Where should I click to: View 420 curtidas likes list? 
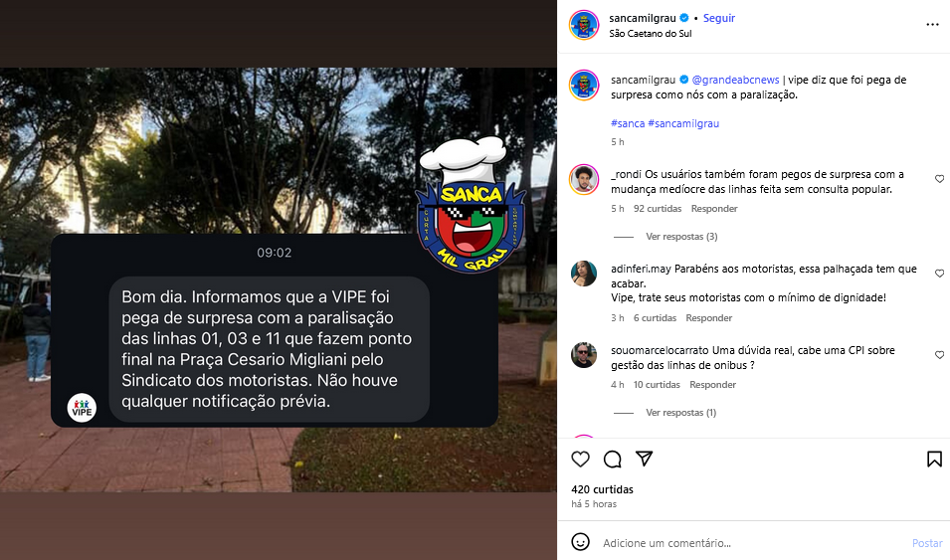(x=602, y=489)
